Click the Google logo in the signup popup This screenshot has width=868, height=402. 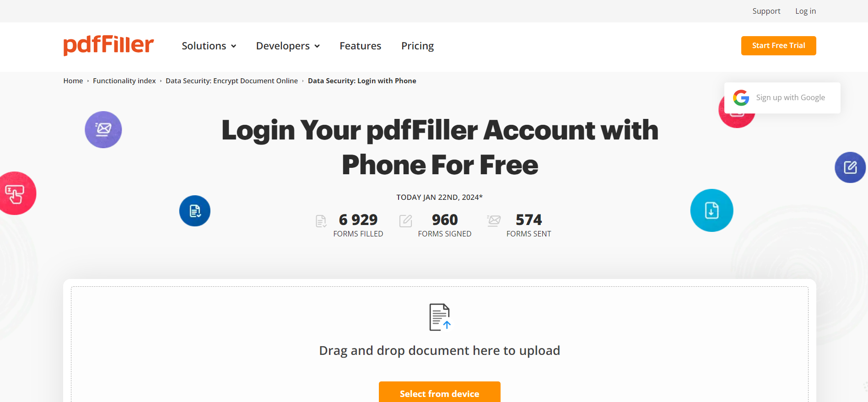click(741, 97)
